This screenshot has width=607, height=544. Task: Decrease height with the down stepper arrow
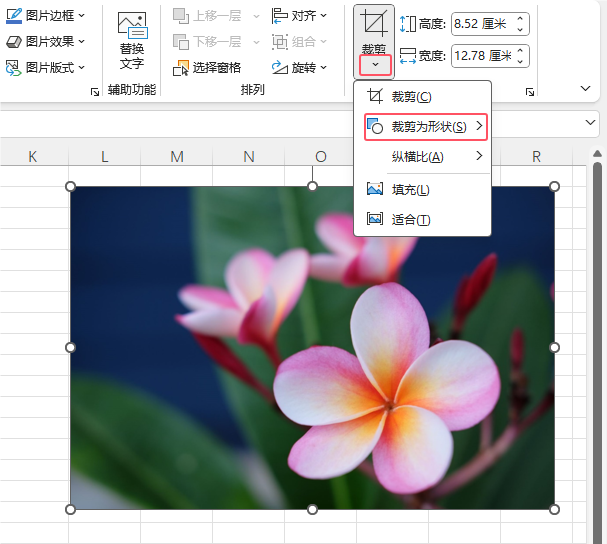[521, 29]
